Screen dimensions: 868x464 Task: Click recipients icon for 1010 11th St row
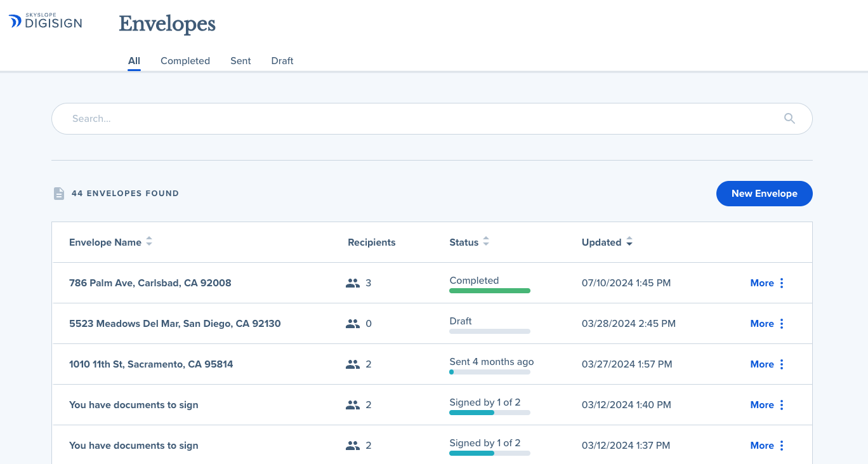click(353, 364)
